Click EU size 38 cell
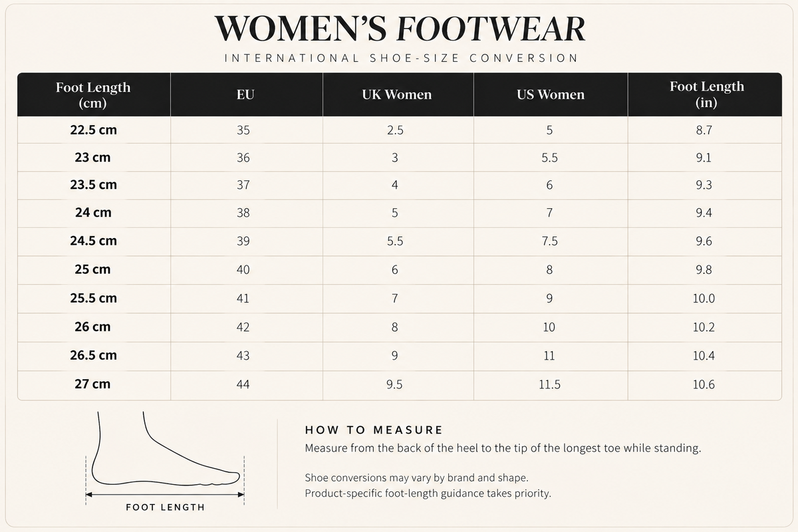 pyautogui.click(x=243, y=213)
